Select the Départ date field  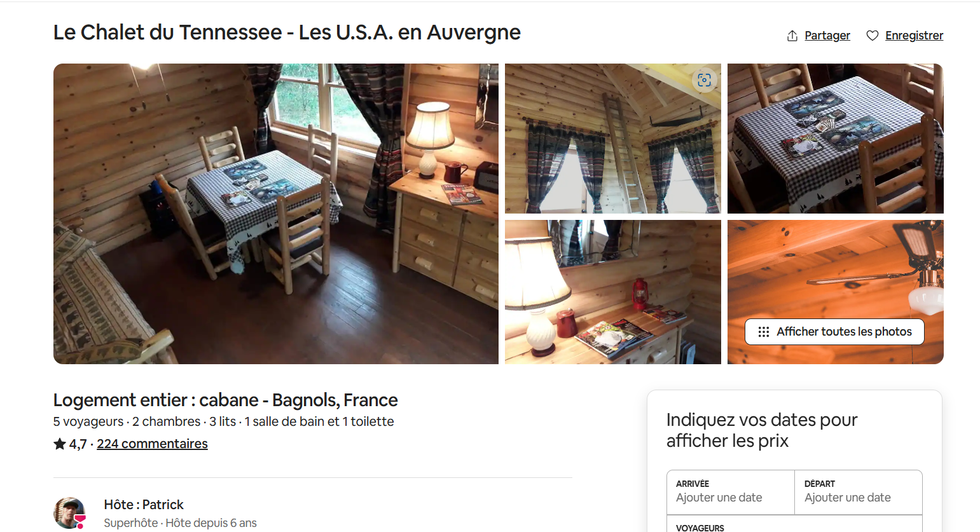[859, 492]
